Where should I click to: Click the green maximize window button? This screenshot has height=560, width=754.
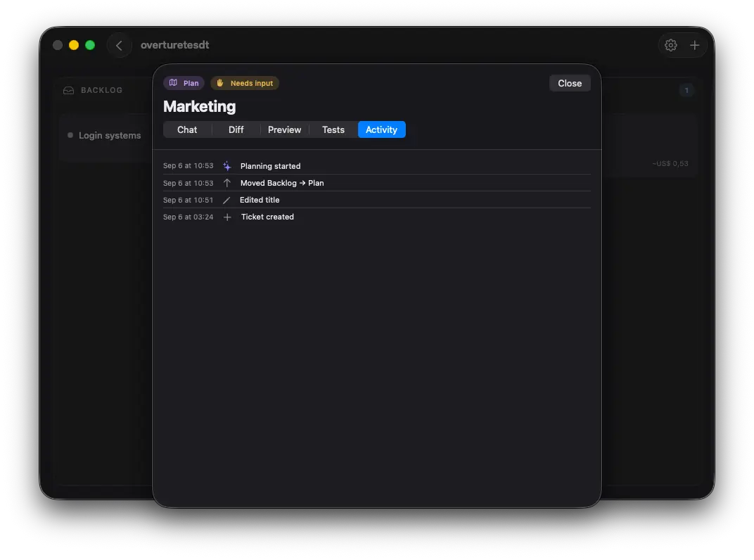tap(90, 45)
